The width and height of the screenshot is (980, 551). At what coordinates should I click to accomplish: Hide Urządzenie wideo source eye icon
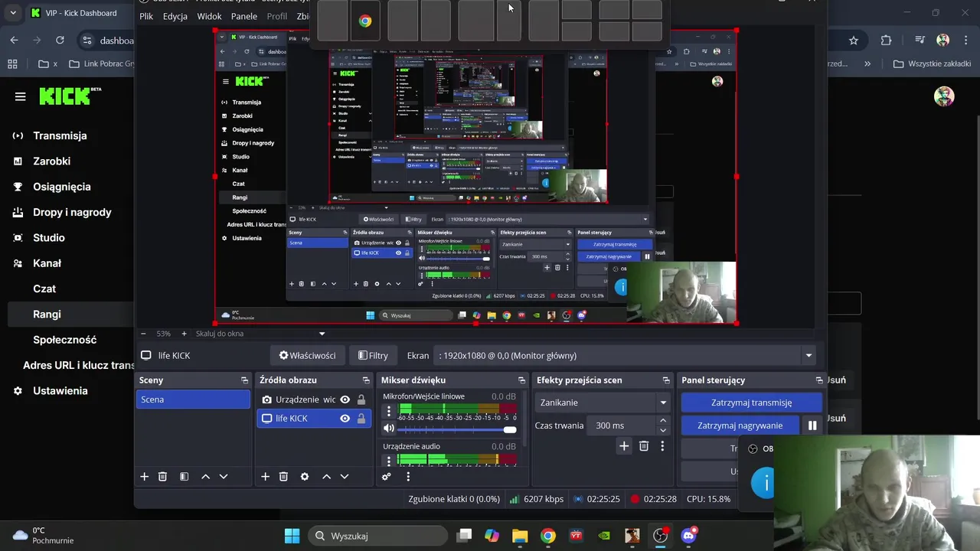(x=345, y=399)
